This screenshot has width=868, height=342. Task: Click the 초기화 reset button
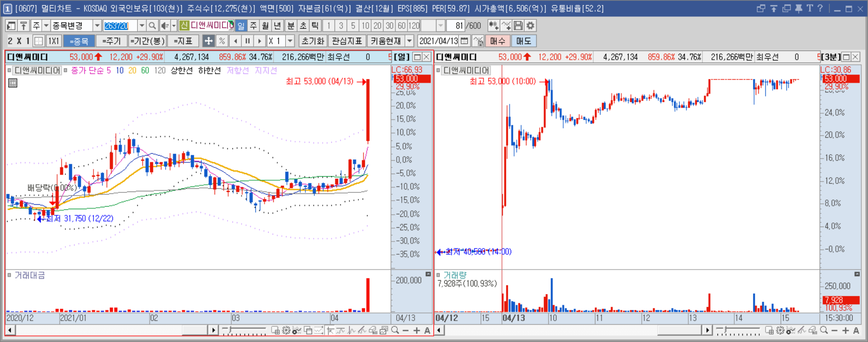(x=313, y=41)
